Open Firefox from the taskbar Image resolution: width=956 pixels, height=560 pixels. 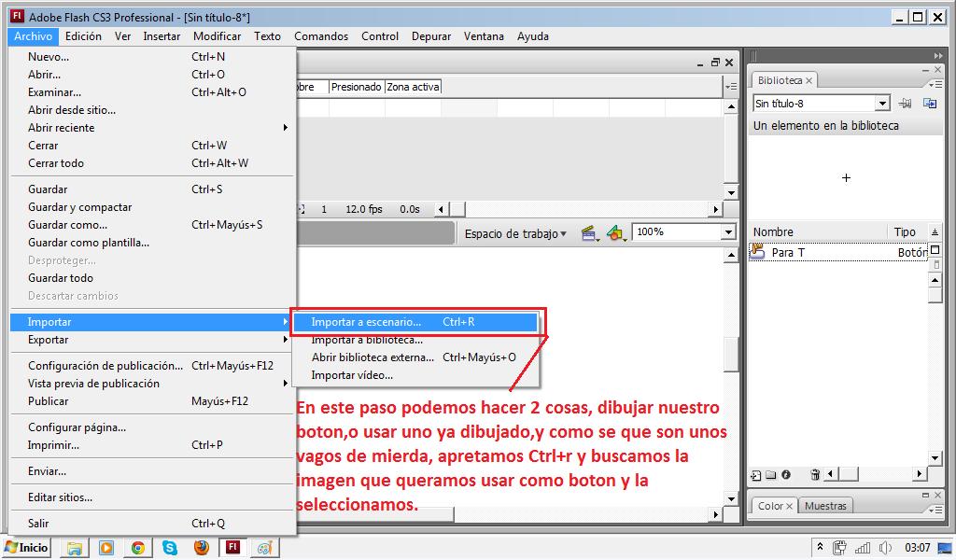click(202, 548)
